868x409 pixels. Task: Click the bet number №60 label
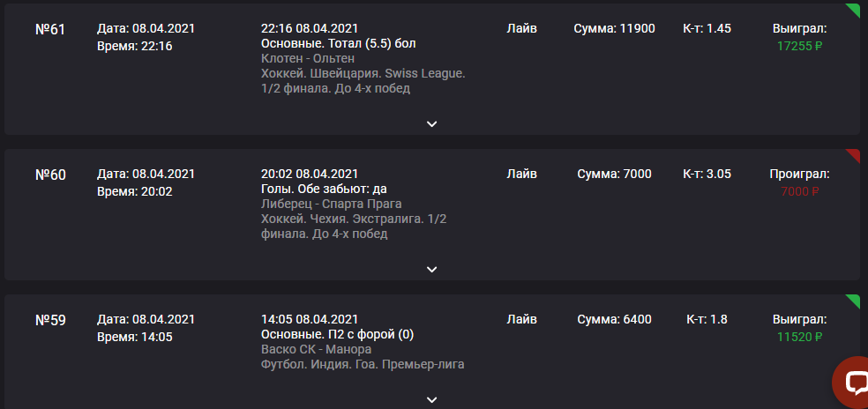click(50, 175)
